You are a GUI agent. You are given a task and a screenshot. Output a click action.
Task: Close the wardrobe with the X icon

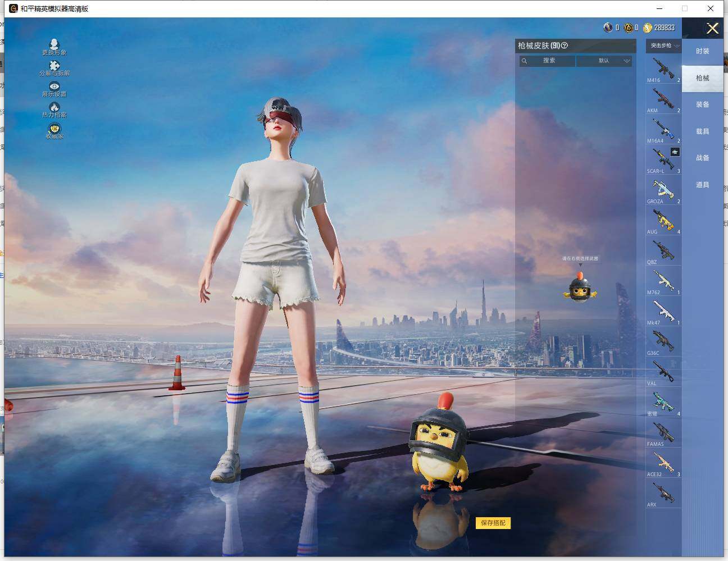[x=712, y=29]
